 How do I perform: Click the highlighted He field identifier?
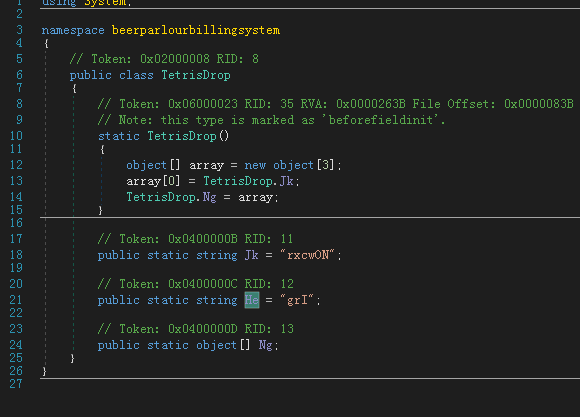[252, 300]
